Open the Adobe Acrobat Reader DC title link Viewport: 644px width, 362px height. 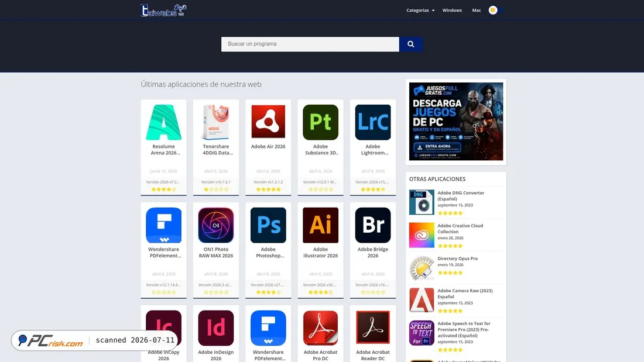point(373,356)
